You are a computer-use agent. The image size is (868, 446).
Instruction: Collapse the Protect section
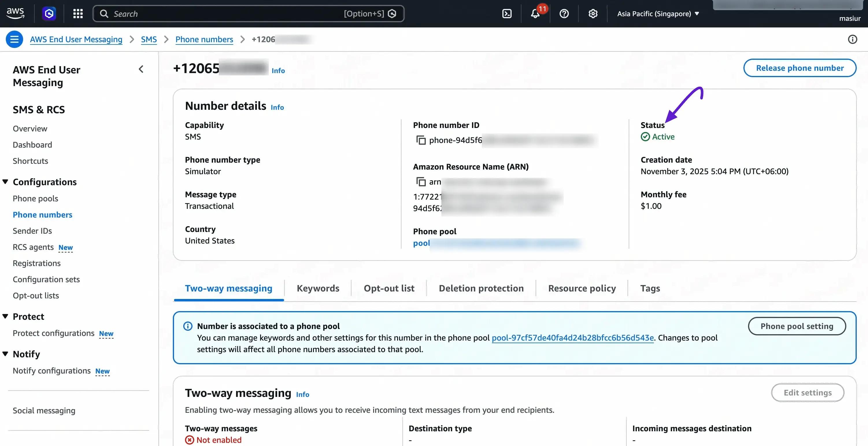pos(5,316)
